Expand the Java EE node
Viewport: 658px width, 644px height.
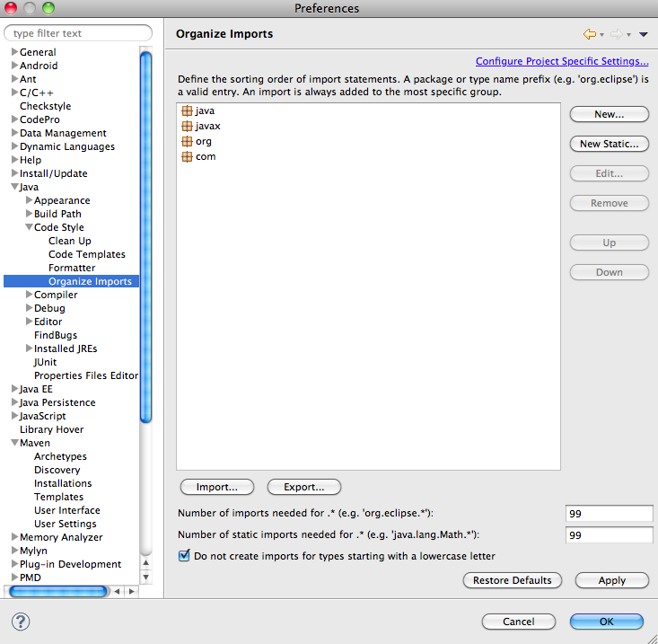(14, 389)
